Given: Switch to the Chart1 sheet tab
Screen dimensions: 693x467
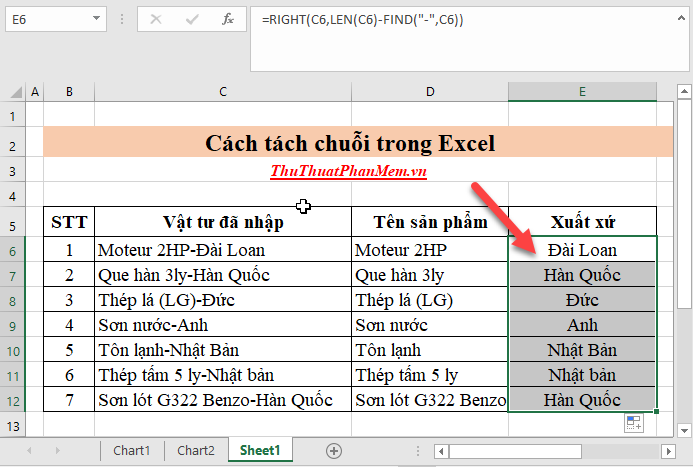Looking at the screenshot, I should coord(132,450).
